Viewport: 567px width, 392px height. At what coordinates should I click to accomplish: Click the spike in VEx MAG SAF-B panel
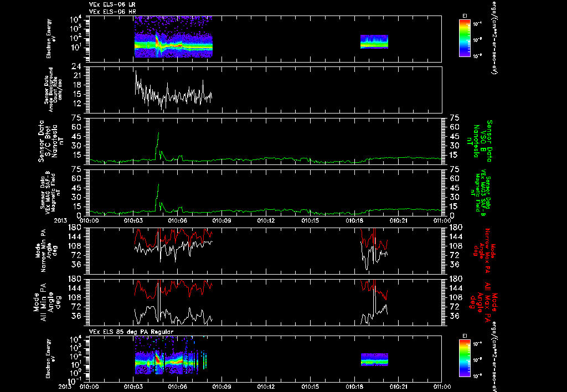[x=158, y=198]
